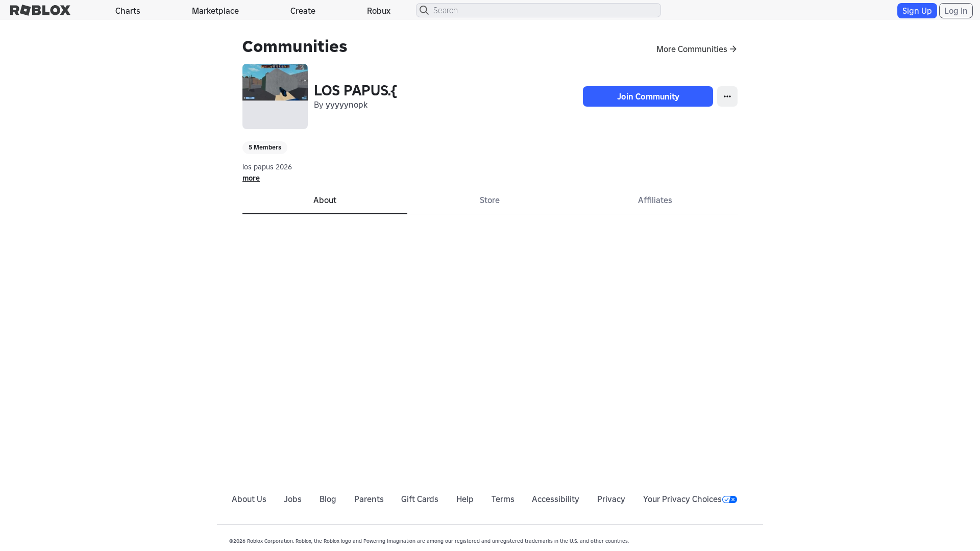This screenshot has width=980, height=551.
Task: Follow the More Communities link
Action: [x=696, y=49]
